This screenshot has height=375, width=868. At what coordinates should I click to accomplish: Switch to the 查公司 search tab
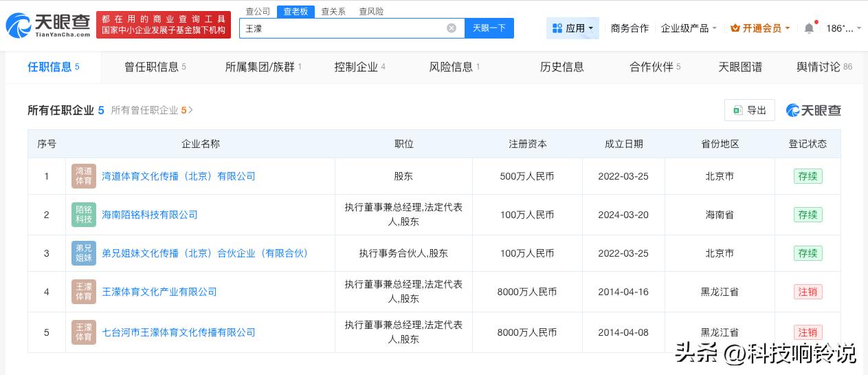258,12
